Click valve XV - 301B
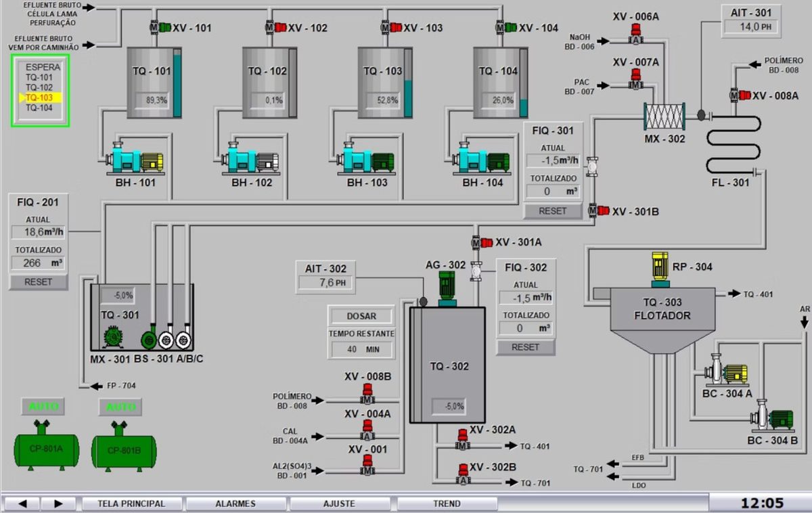The height and width of the screenshot is (513, 812). [x=599, y=210]
